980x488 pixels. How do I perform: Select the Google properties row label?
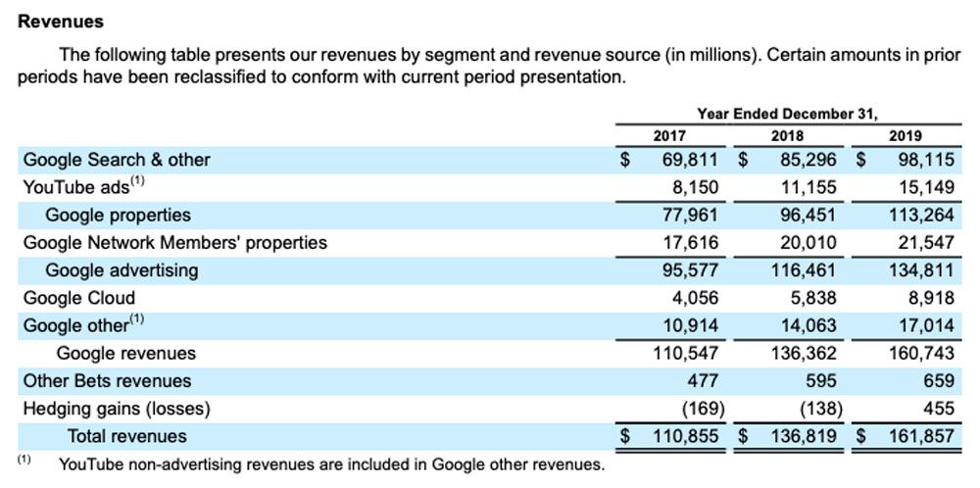pos(118,215)
